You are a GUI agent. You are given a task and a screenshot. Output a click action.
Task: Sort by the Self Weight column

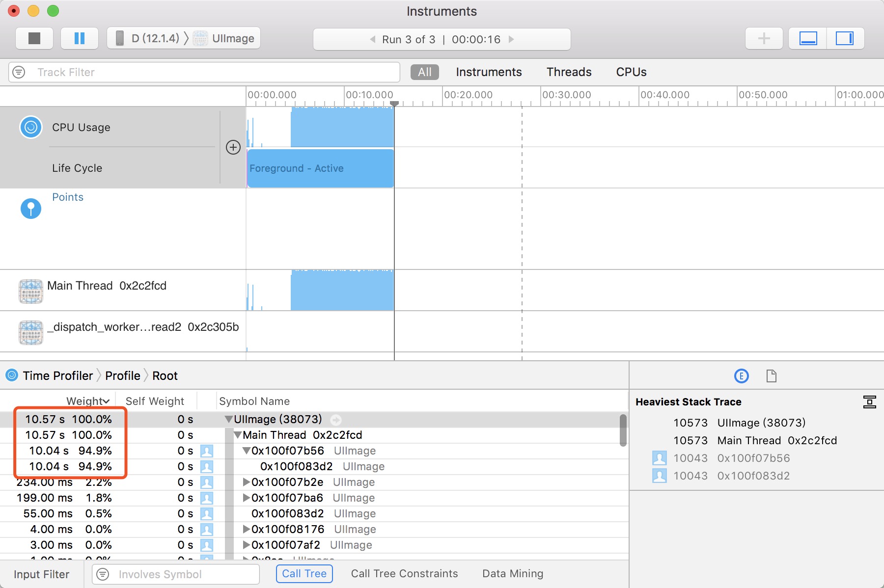coord(155,401)
